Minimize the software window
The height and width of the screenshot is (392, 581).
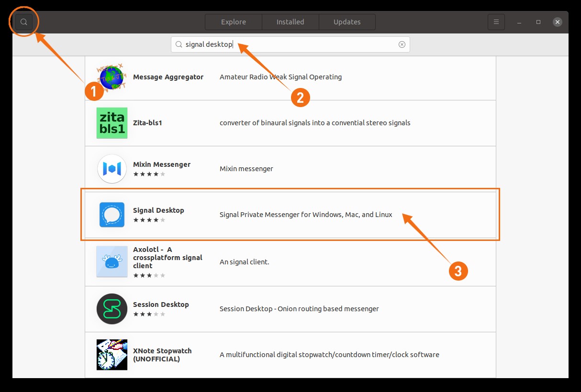(x=520, y=22)
